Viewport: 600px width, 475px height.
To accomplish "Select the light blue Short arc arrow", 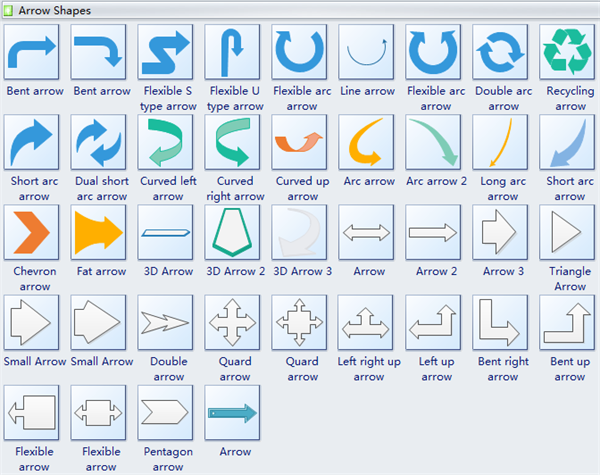I will (567, 142).
